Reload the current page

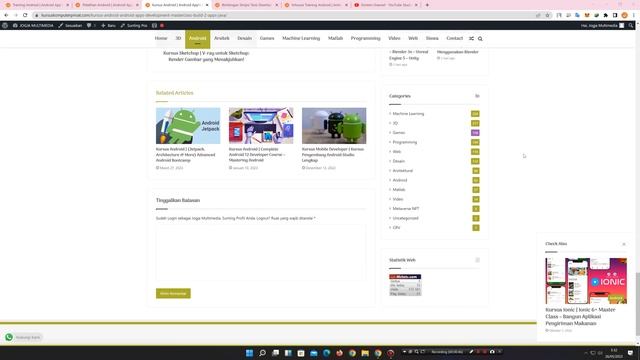(x=25, y=15)
